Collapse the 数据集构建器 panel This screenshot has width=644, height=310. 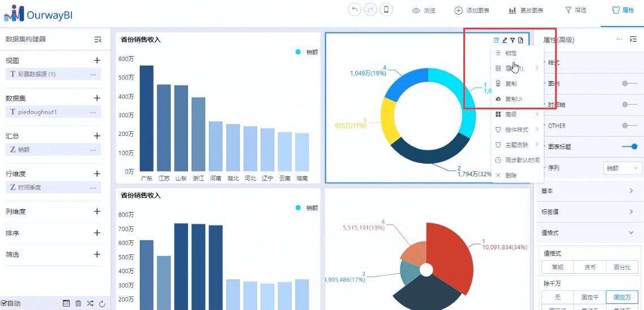pyautogui.click(x=98, y=40)
